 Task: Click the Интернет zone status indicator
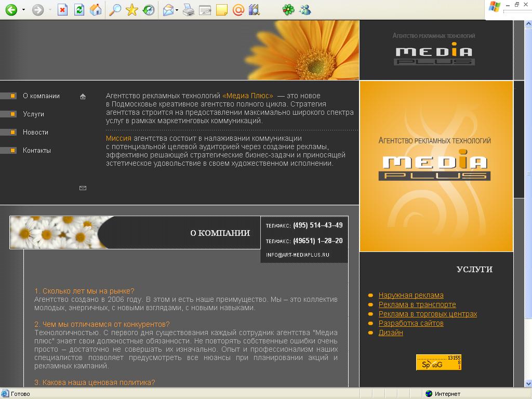[x=443, y=394]
